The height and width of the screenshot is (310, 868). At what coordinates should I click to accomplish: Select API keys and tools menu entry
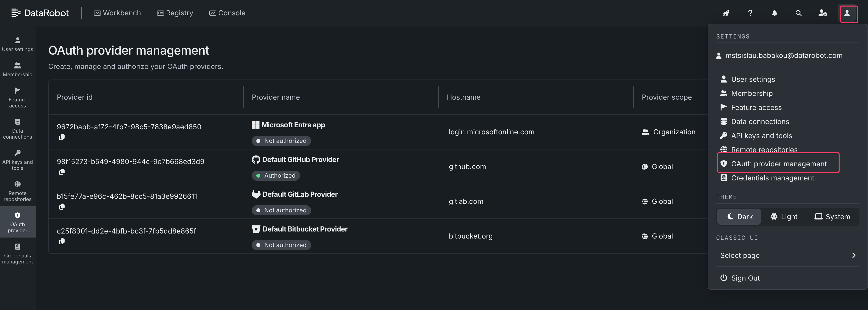coord(761,136)
